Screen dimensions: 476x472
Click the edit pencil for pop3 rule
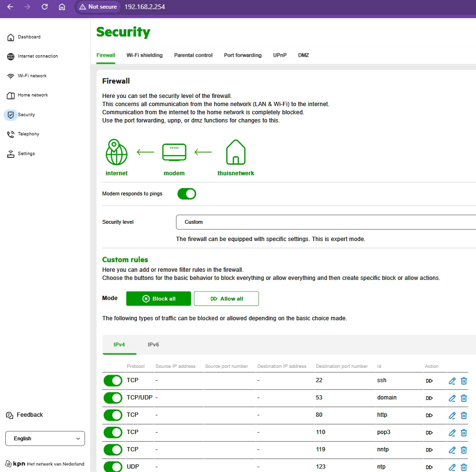452,433
